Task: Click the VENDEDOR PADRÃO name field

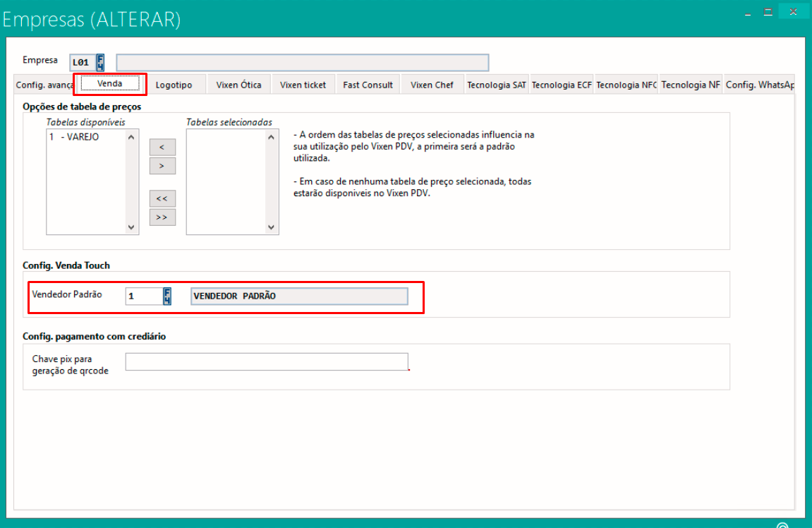Action: point(299,296)
